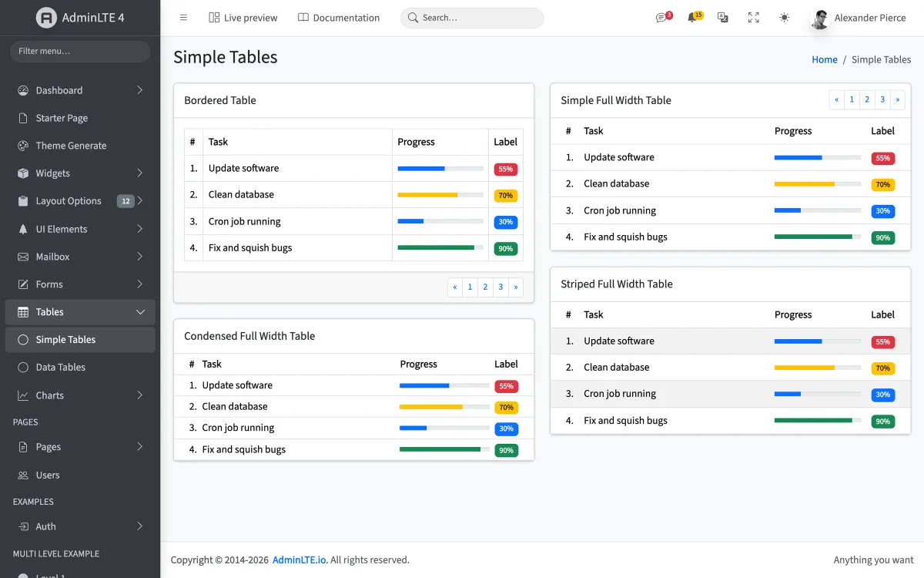The width and height of the screenshot is (924, 578).
Task: Click the Charts graph icon in sidebar
Action: (x=23, y=395)
